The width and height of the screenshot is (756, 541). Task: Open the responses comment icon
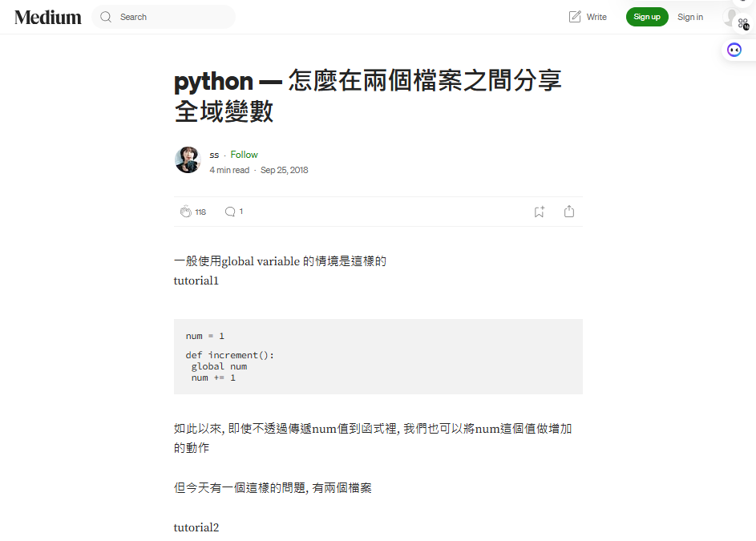click(230, 212)
